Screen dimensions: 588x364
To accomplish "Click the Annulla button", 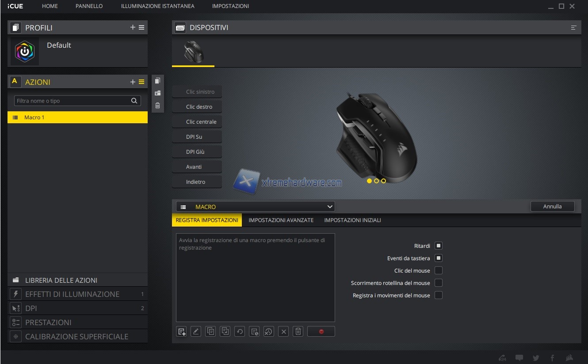I will tap(552, 206).
